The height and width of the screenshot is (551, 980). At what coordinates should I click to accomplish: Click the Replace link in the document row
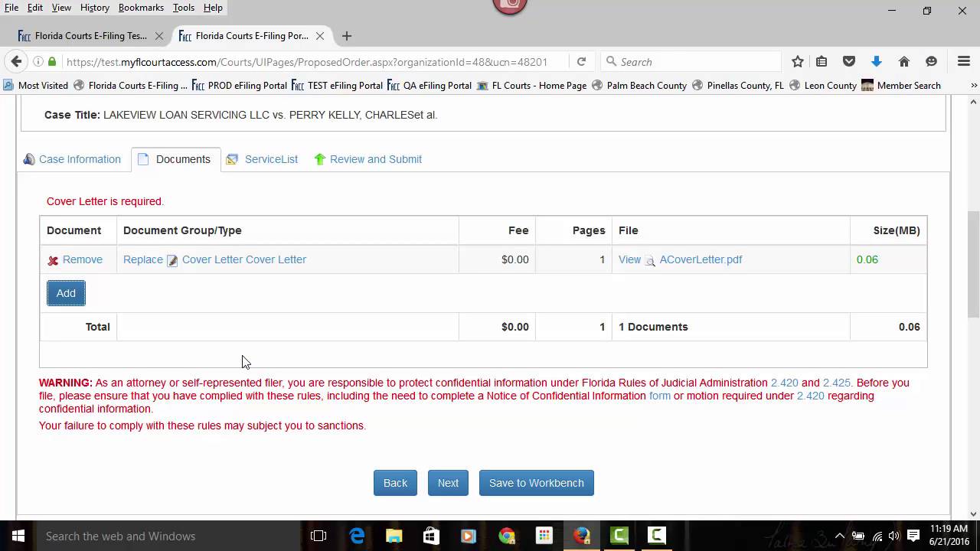(x=143, y=259)
